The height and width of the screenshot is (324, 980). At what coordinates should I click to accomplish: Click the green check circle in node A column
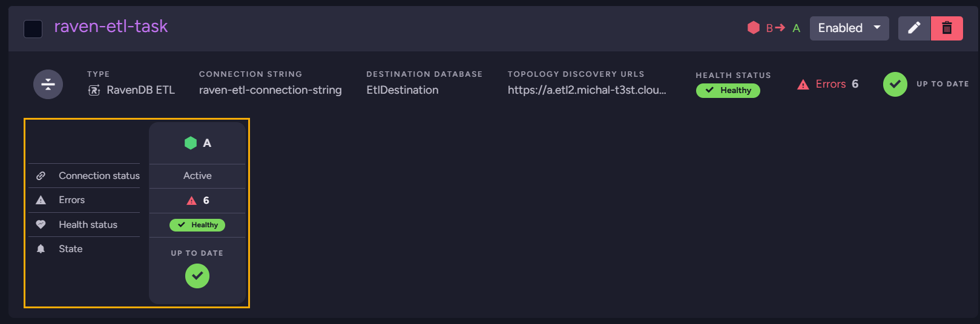click(197, 276)
